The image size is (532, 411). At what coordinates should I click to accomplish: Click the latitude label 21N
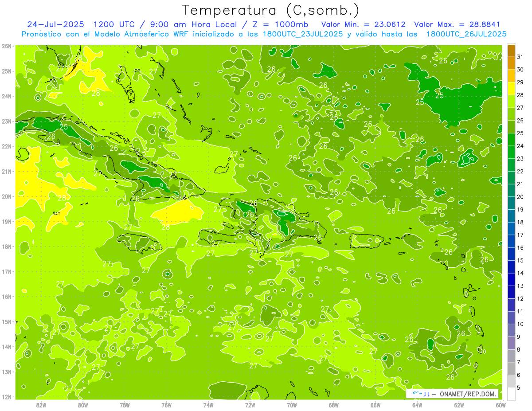pos(7,172)
